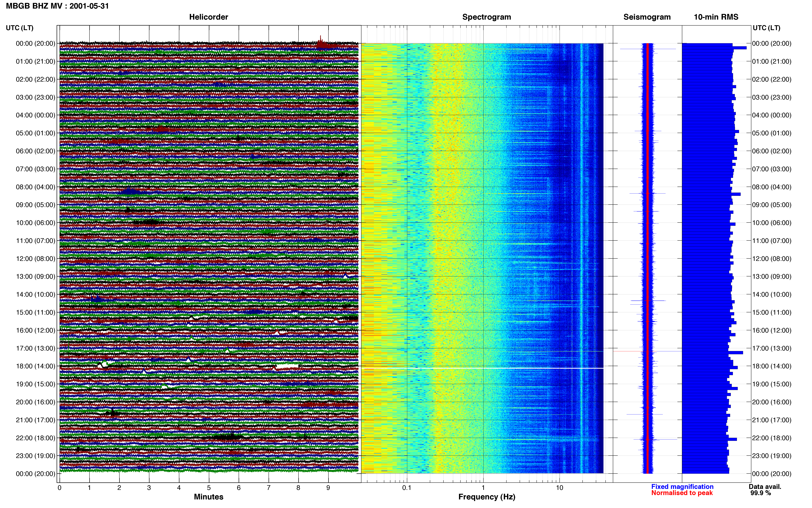Click the '4' tick on Minutes axis
This screenshot has height=508, width=812.
click(x=179, y=488)
